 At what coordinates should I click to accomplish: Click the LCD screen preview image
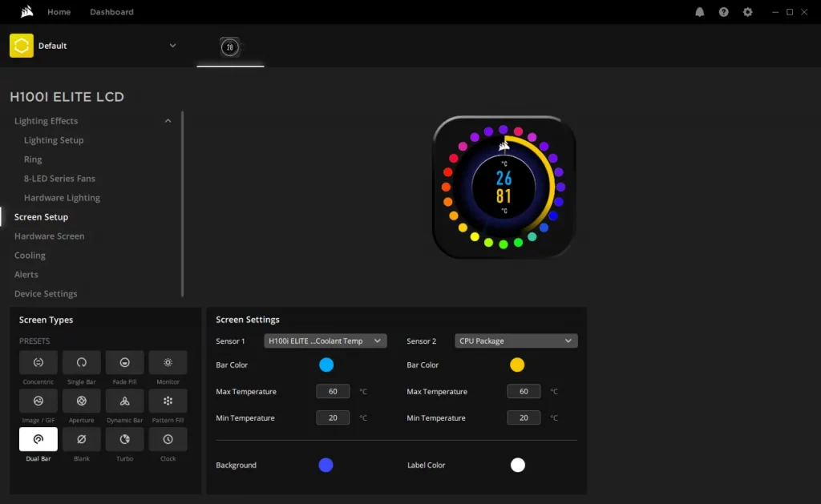point(504,187)
